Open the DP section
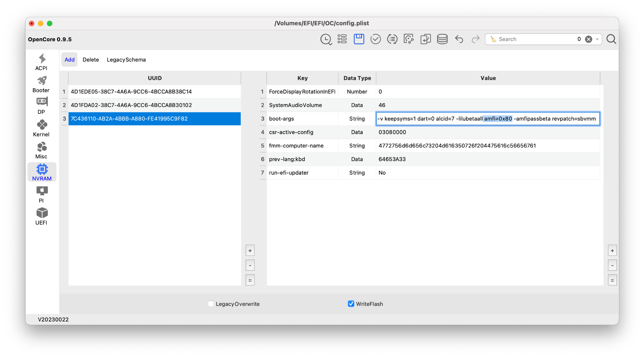644x358 pixels. click(x=41, y=106)
